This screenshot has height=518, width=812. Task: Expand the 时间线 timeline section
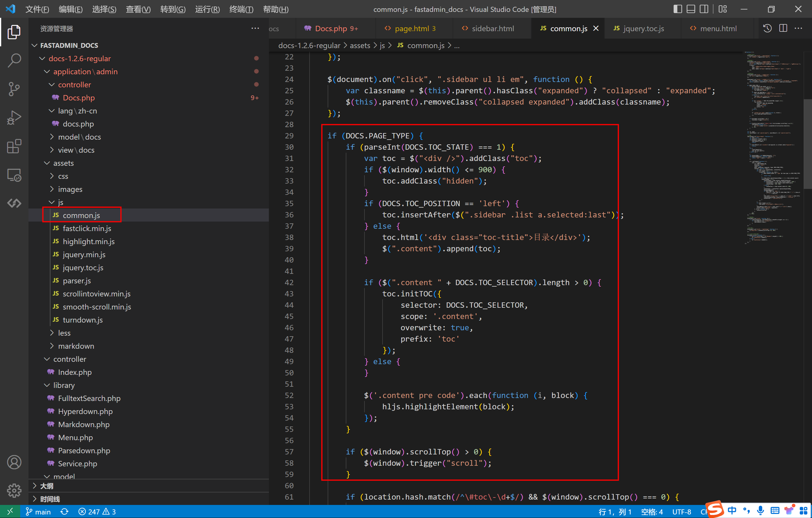149,499
